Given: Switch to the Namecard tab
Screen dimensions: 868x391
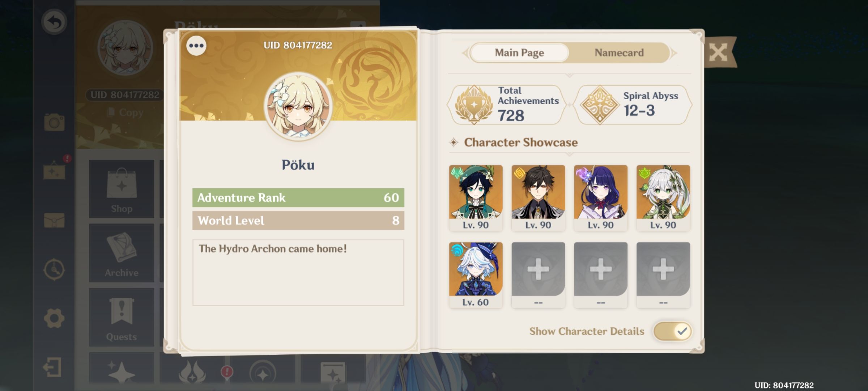Looking at the screenshot, I should pyautogui.click(x=619, y=53).
